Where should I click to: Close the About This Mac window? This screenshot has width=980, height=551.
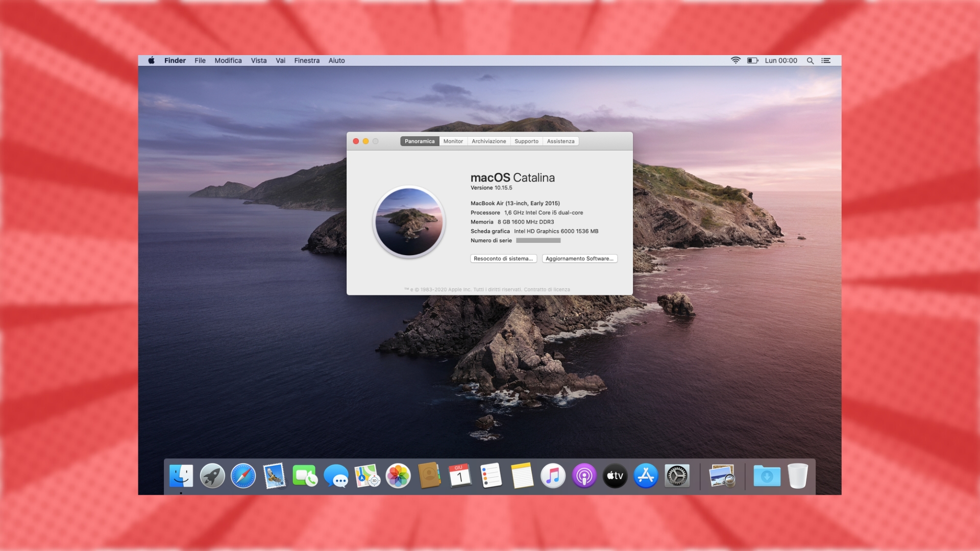356,141
